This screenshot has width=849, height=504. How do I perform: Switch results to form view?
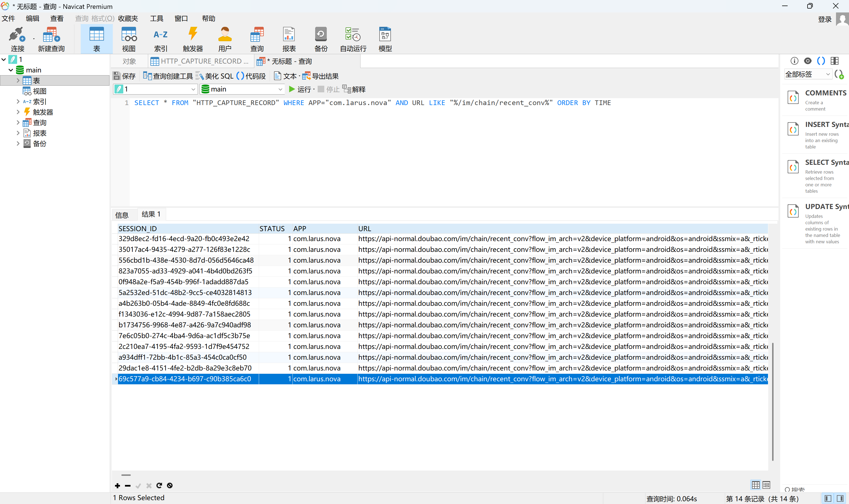766,485
